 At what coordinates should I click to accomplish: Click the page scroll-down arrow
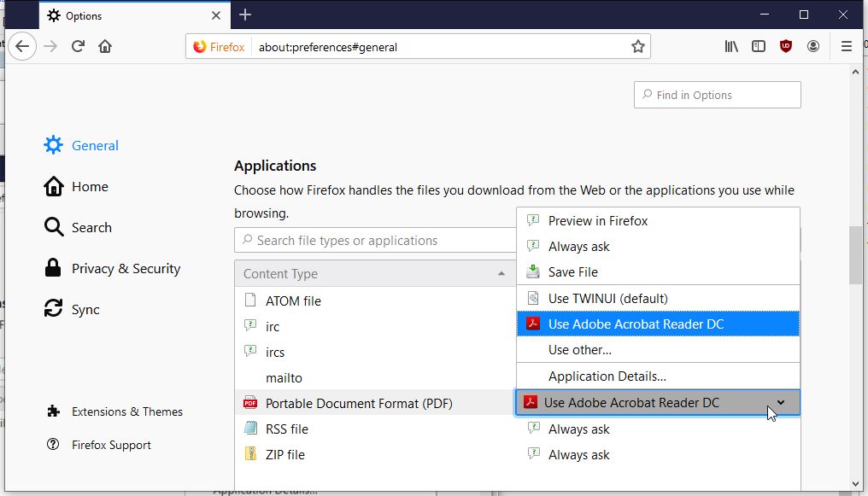tap(855, 484)
